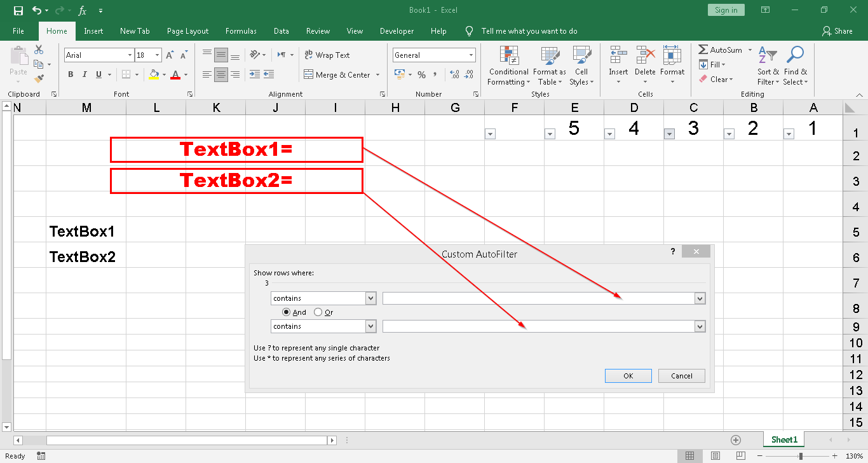This screenshot has width=868, height=463.
Task: Click the Merge & Center button
Action: click(x=337, y=75)
